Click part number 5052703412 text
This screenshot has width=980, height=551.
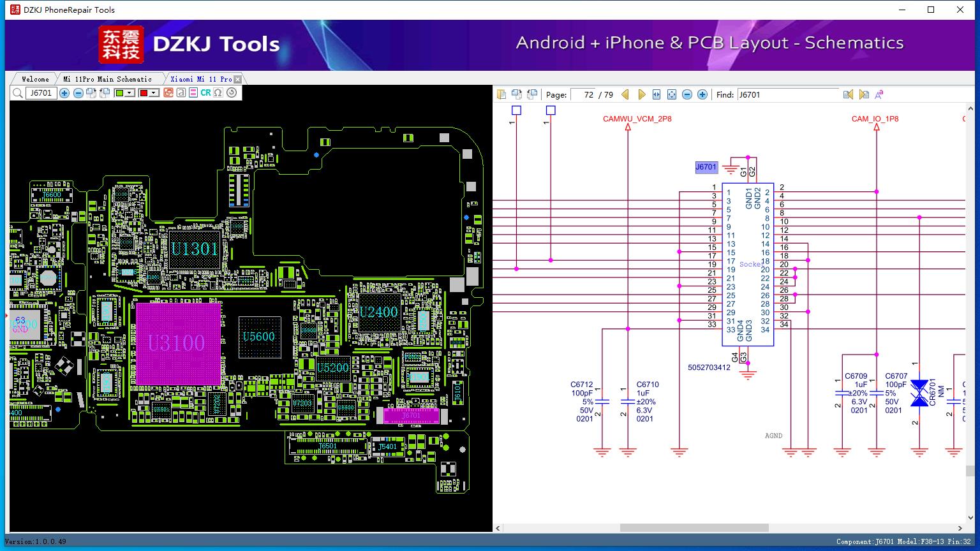point(709,367)
